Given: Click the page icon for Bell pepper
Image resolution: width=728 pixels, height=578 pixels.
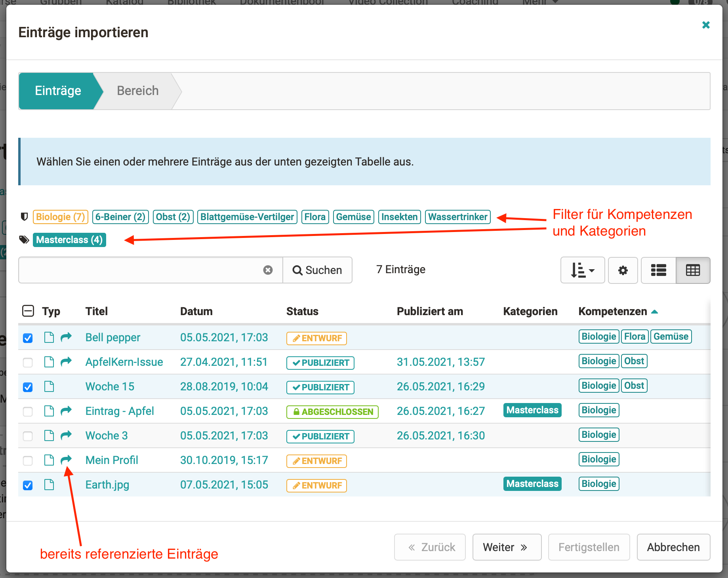Looking at the screenshot, I should 49,337.
